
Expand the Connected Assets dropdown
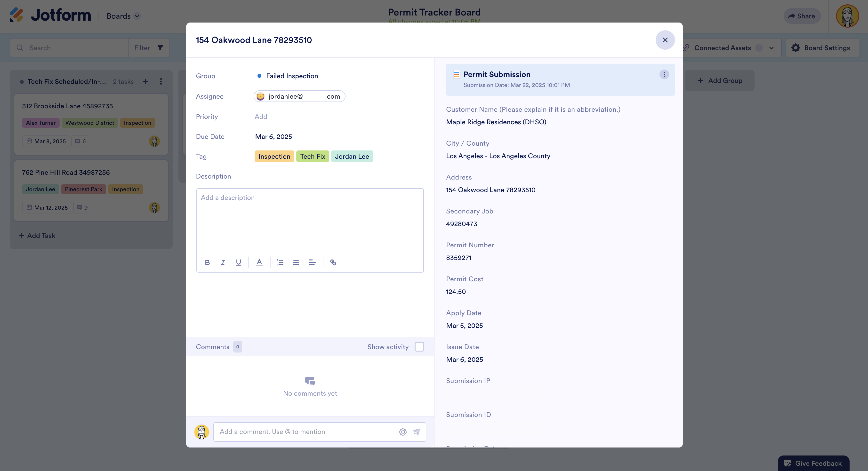(771, 48)
